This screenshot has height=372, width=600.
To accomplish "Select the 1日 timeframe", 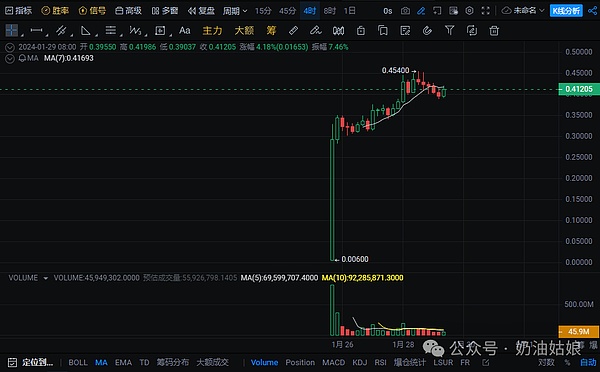I will tap(349, 11).
